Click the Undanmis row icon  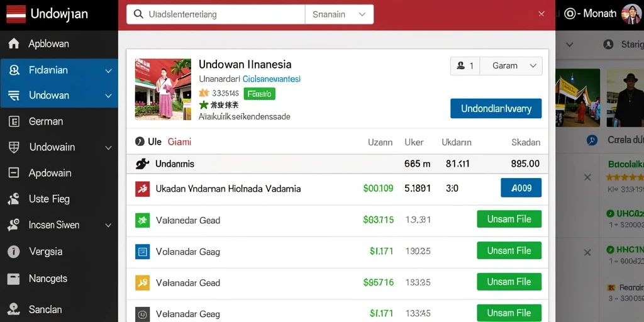[x=142, y=164]
